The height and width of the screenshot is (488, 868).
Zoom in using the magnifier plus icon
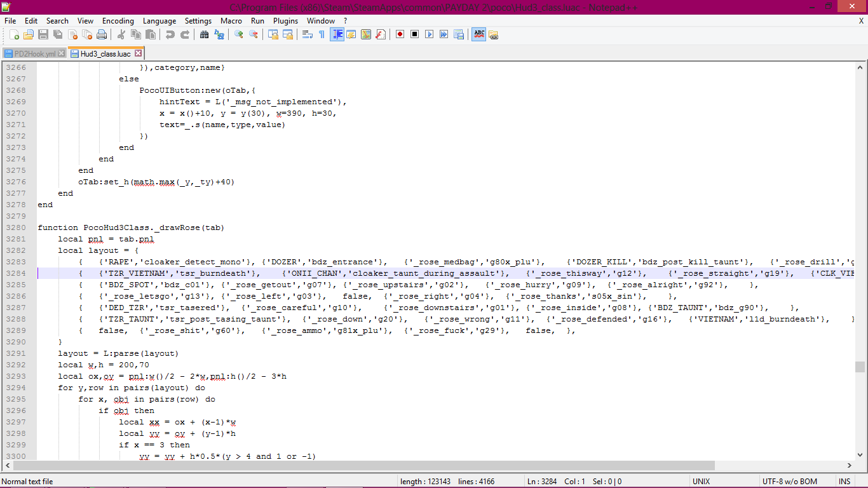click(238, 34)
